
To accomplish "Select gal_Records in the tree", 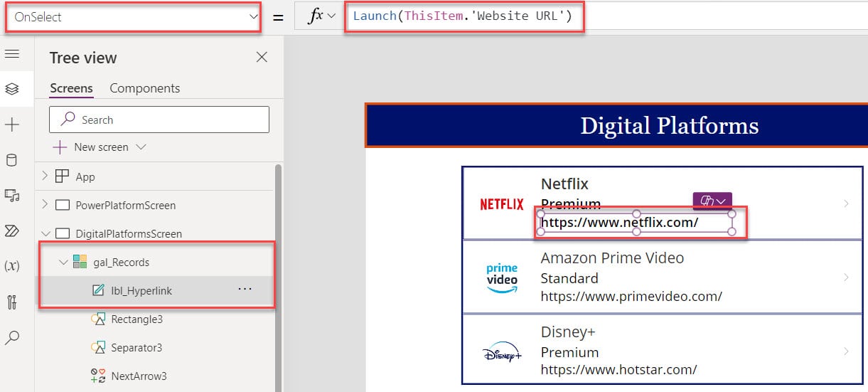I will pyautogui.click(x=122, y=262).
